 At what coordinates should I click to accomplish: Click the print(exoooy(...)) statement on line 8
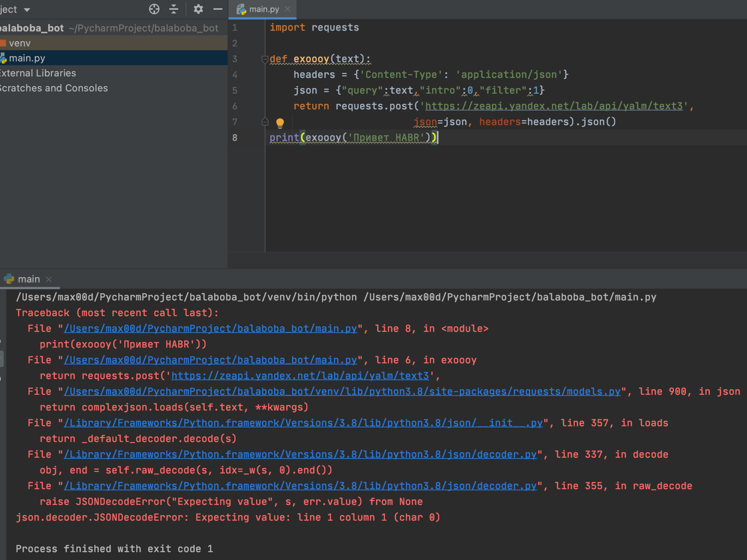[x=353, y=138]
